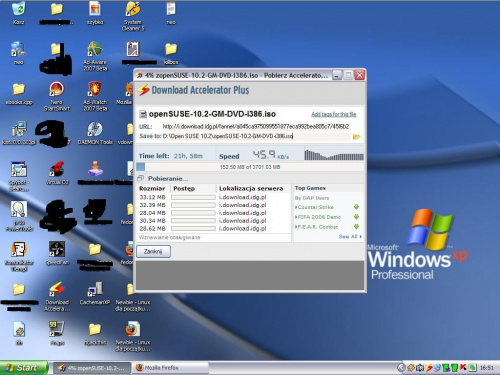This screenshot has width=500, height=375.
Task: Click Add tags for this file link
Action: point(334,114)
